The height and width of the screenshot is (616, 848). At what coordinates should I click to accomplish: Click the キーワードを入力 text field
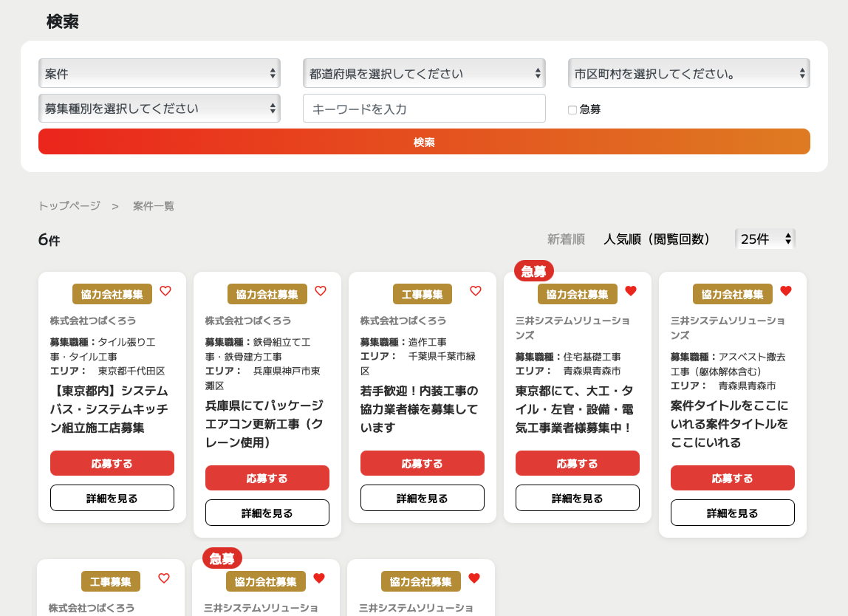pyautogui.click(x=424, y=109)
